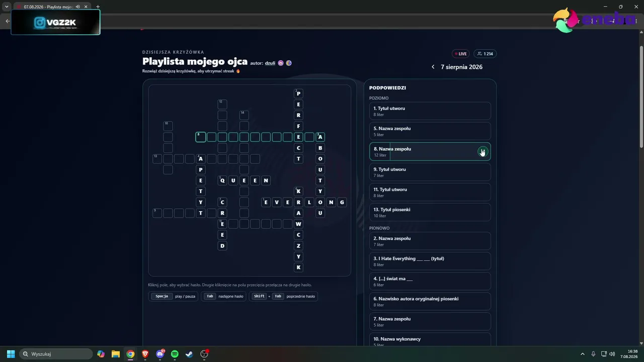644x362 pixels.
Task: Open Copilot from the taskbar
Action: coord(101,354)
